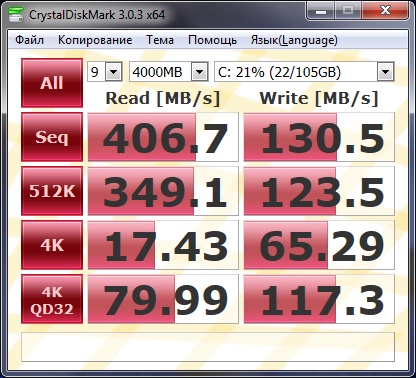Open the Копирование menu

coord(95,40)
